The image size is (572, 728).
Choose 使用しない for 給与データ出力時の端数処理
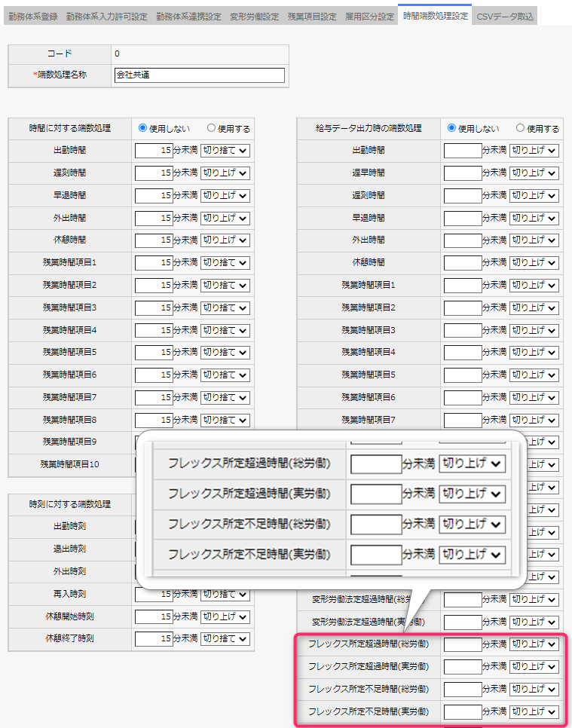click(452, 129)
